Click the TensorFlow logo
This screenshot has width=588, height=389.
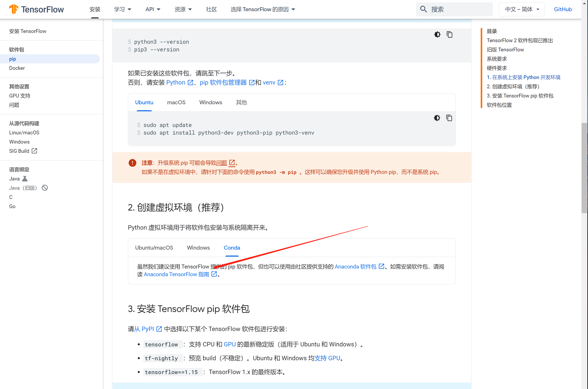point(36,9)
